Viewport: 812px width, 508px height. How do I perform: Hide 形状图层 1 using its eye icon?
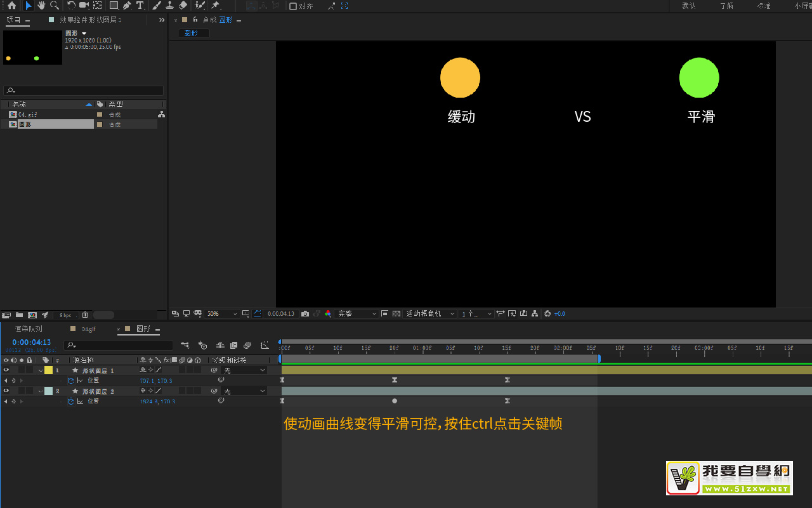point(6,370)
